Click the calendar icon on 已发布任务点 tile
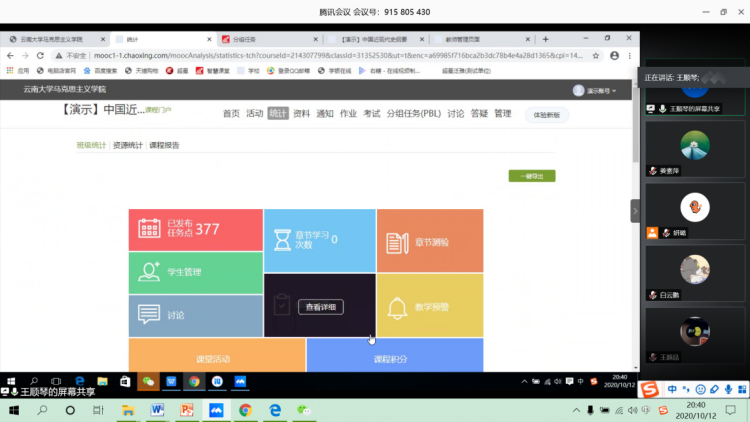 [x=149, y=229]
